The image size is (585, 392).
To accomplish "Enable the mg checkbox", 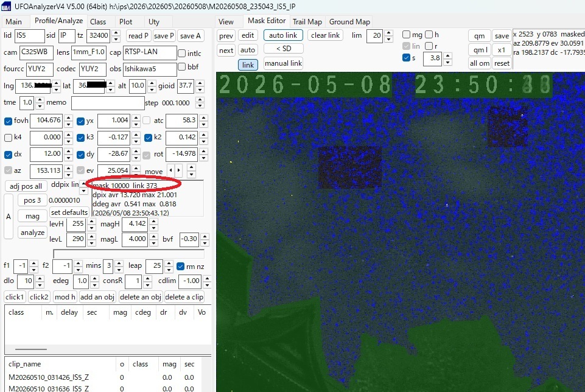I will (406, 35).
